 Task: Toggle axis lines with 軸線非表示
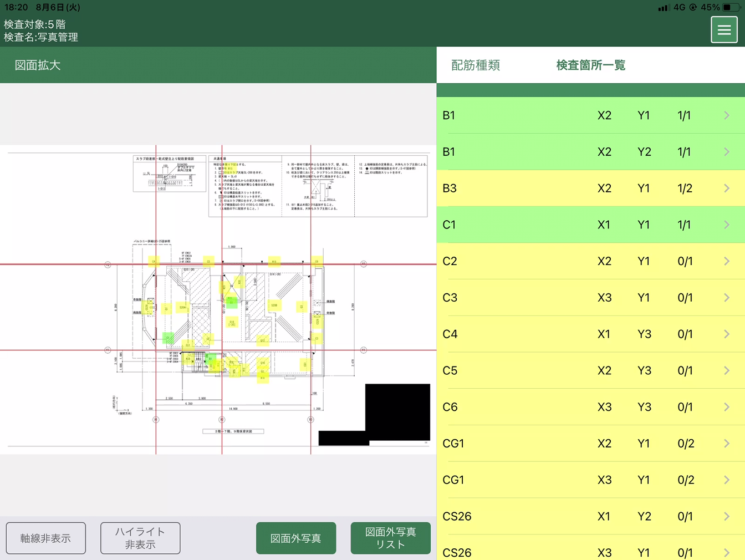coord(46,538)
